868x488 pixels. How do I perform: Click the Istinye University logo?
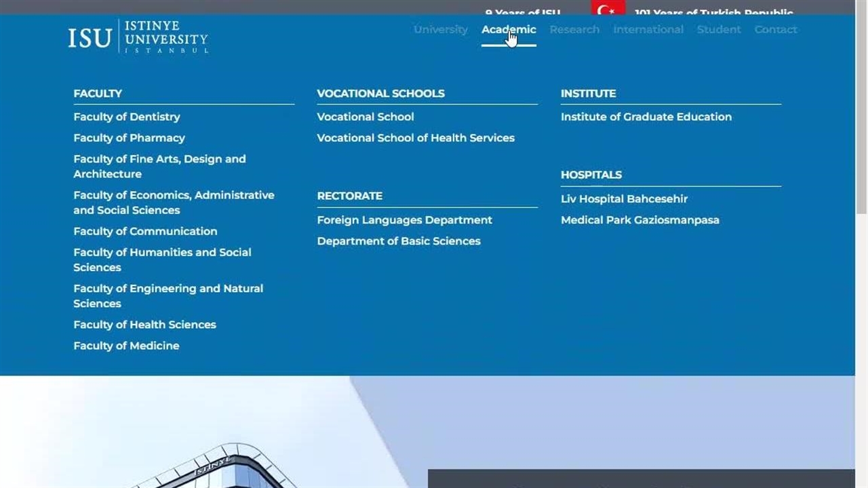click(x=138, y=37)
